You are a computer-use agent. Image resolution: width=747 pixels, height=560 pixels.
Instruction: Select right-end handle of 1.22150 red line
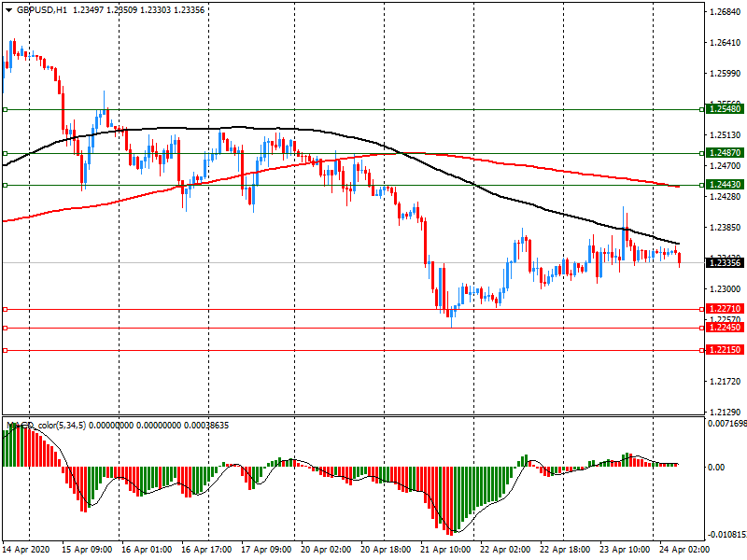click(702, 351)
